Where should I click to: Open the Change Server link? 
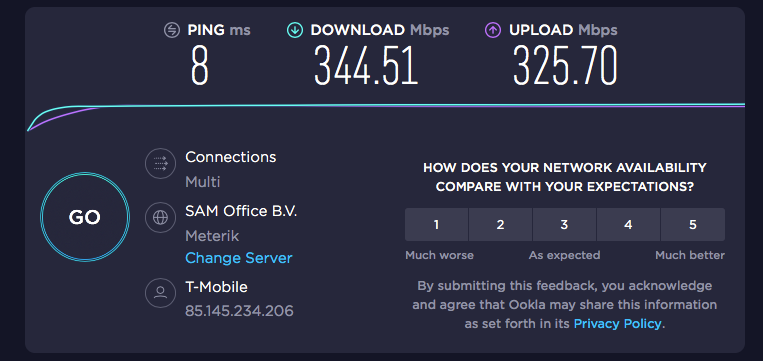click(x=238, y=258)
